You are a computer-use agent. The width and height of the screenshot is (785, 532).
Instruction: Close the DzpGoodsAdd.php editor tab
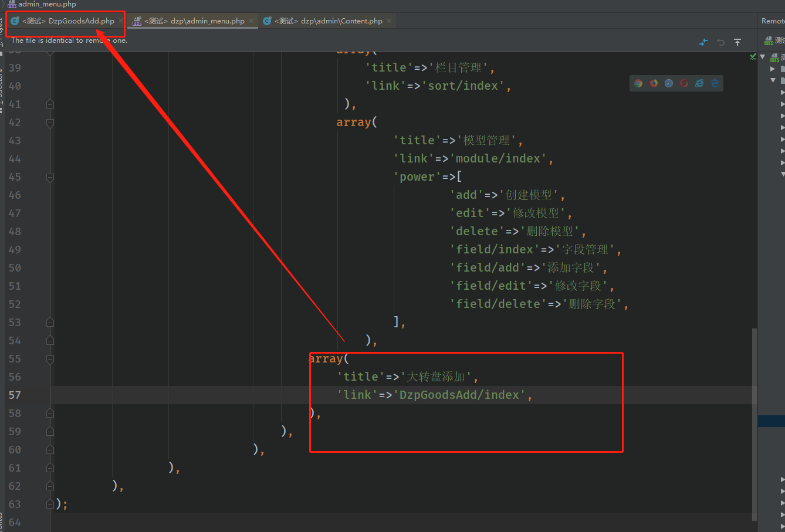121,21
